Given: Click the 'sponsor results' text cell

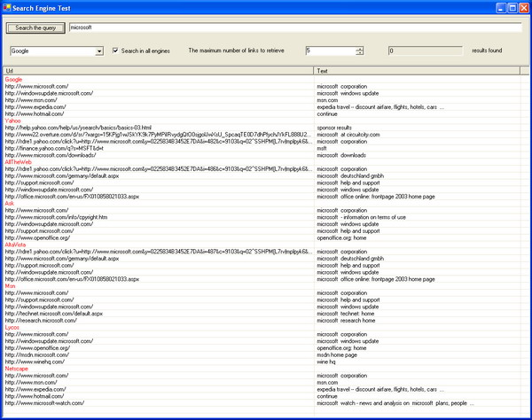Looking at the screenshot, I should [x=334, y=128].
